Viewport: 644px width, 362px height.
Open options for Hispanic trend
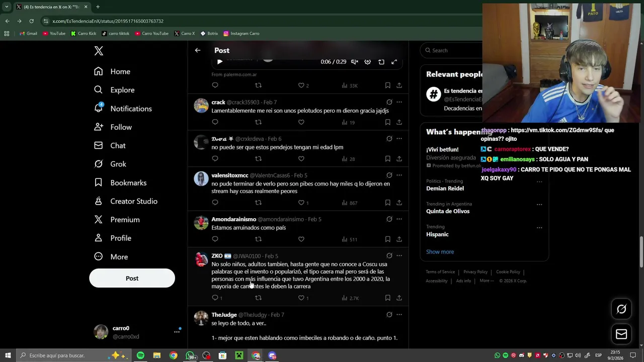539,227
